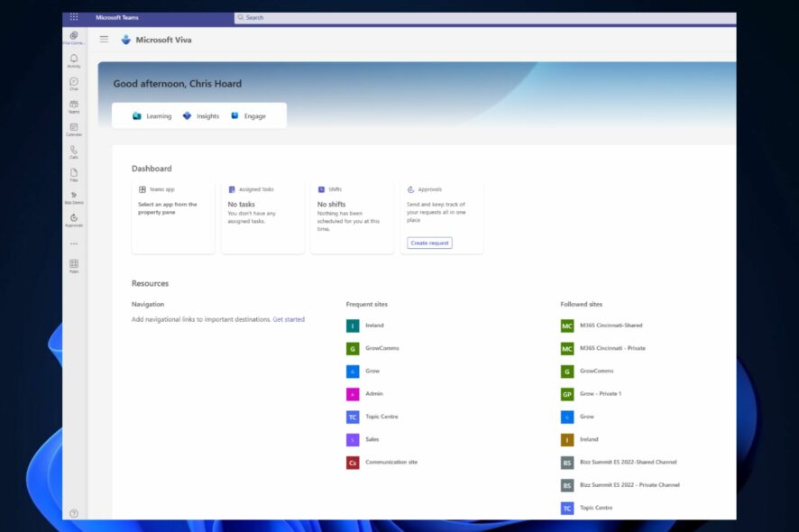The image size is (799, 532).
Task: Open Viva Connections in the sidebar
Action: click(74, 38)
